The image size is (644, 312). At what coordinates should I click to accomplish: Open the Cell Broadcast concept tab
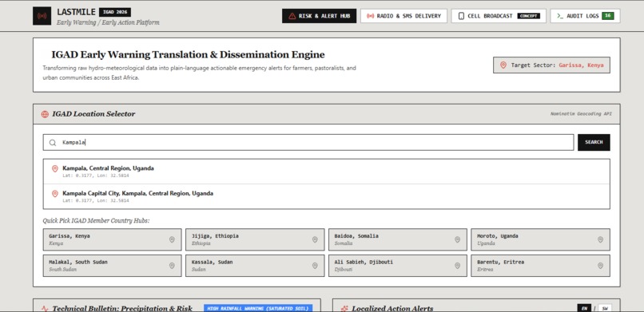point(499,16)
